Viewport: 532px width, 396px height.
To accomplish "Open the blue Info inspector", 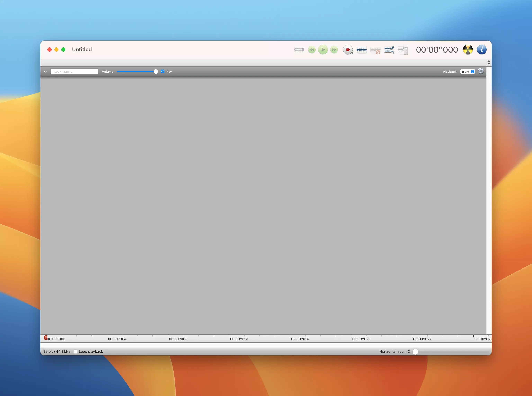I will 481,50.
